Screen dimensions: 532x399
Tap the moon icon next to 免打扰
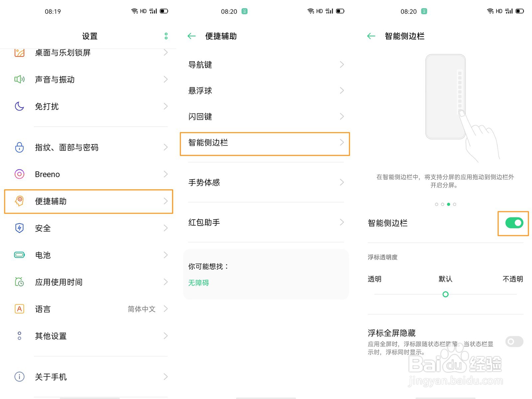(x=20, y=106)
